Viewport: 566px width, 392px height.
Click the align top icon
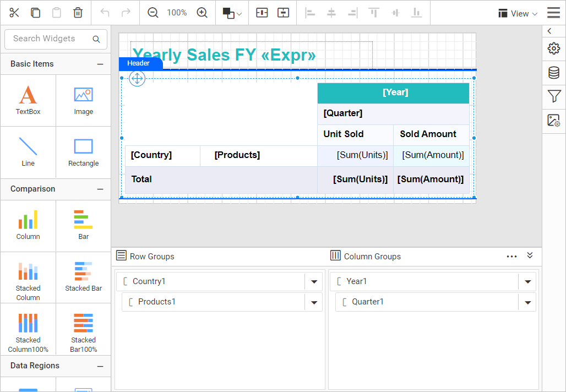374,13
